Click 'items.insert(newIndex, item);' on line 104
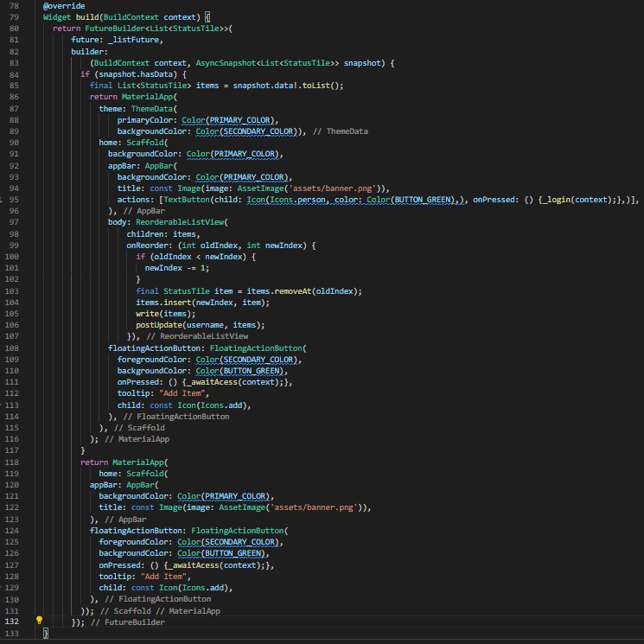The height and width of the screenshot is (644, 644). pos(202,303)
